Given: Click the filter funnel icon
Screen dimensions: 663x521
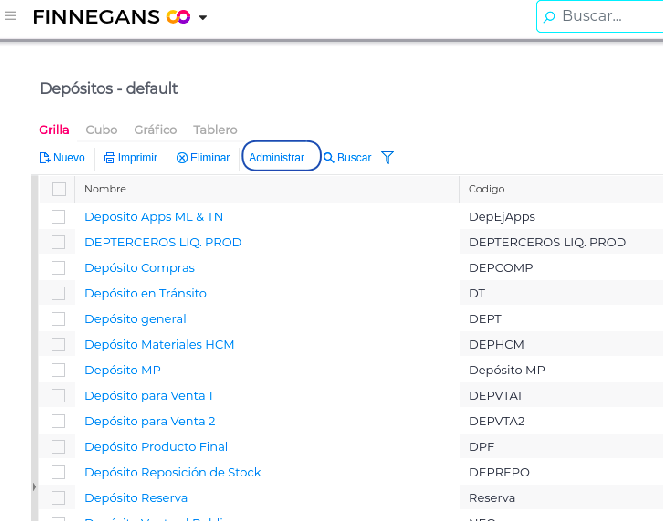Looking at the screenshot, I should click(388, 157).
